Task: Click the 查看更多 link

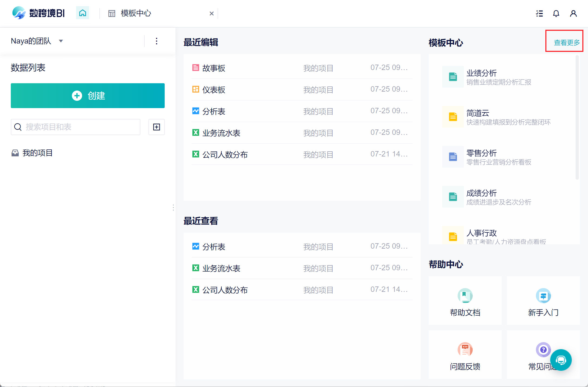Action: pos(567,43)
